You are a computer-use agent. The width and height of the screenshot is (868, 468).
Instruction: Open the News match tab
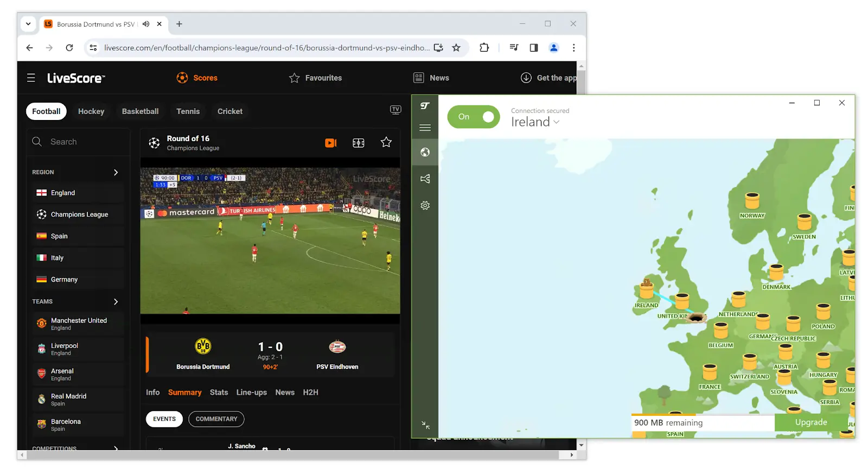[x=285, y=392]
